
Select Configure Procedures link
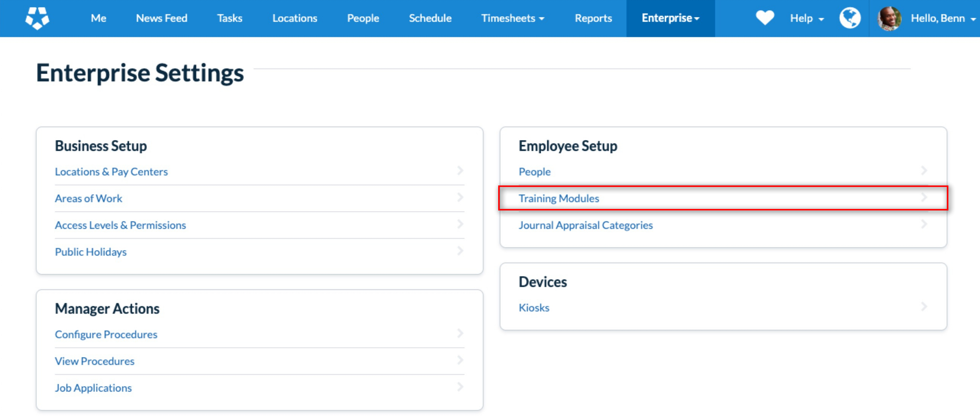point(106,334)
